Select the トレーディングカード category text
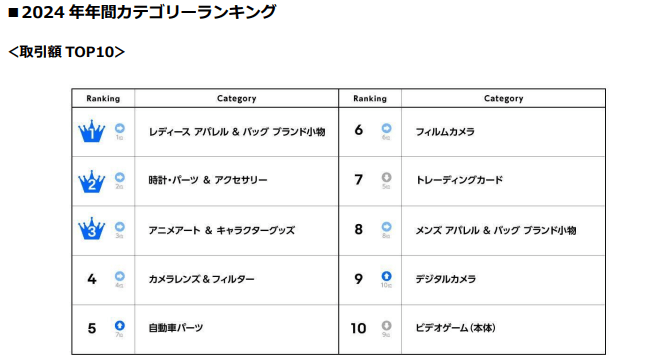 tap(459, 180)
